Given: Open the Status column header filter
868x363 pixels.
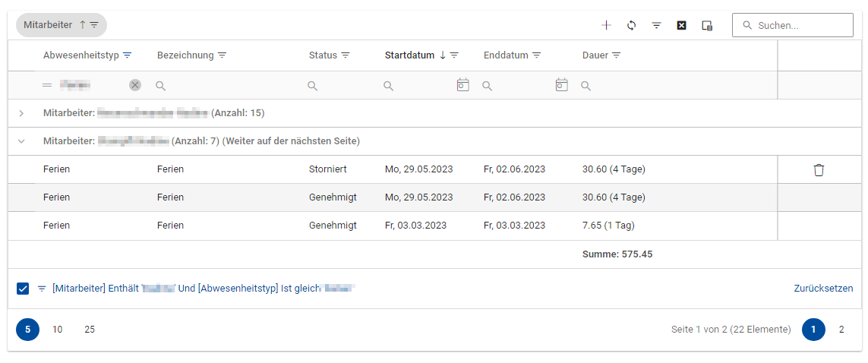Looking at the screenshot, I should coord(346,55).
